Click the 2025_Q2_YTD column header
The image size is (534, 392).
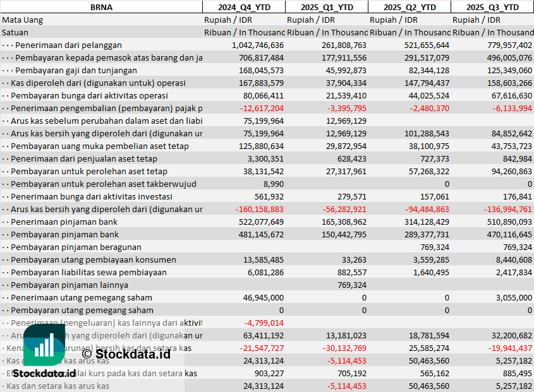coord(410,7)
